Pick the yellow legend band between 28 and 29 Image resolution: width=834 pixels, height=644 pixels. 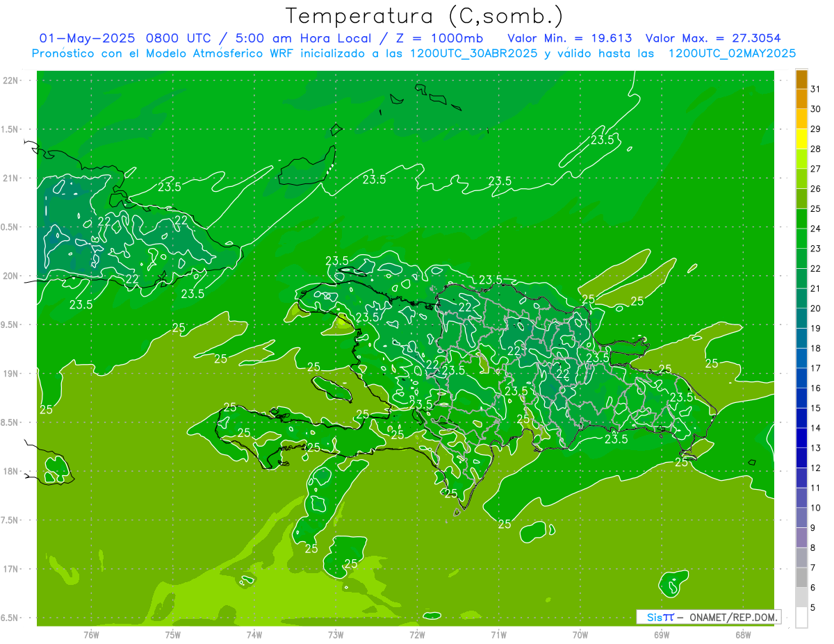pos(801,140)
